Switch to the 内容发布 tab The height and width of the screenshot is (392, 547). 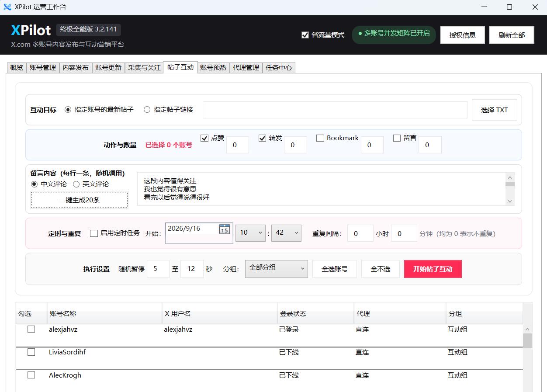click(76, 68)
